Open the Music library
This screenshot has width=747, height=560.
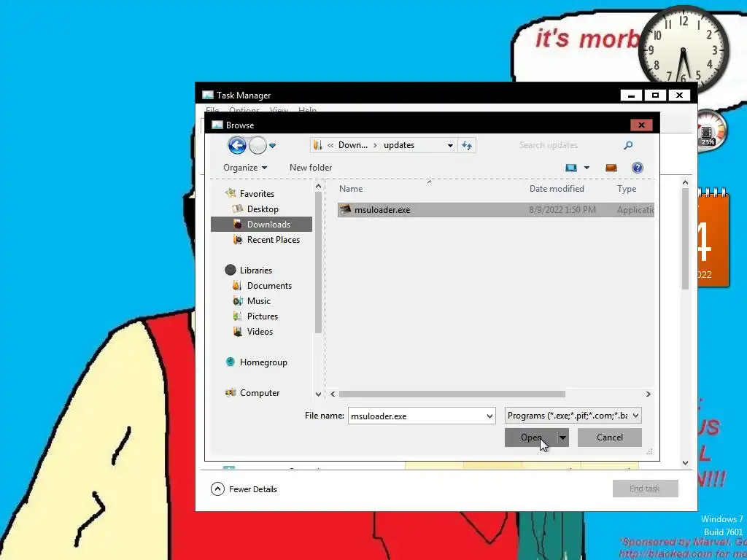[259, 301]
